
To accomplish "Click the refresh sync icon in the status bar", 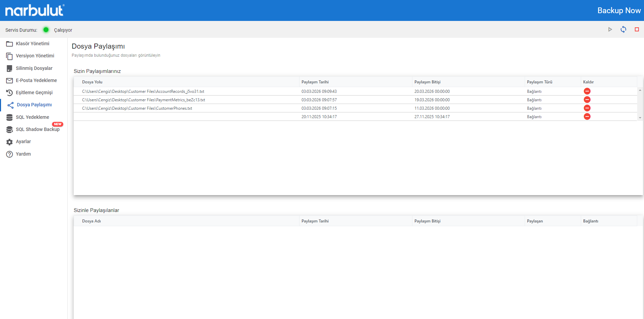I will tap(623, 29).
